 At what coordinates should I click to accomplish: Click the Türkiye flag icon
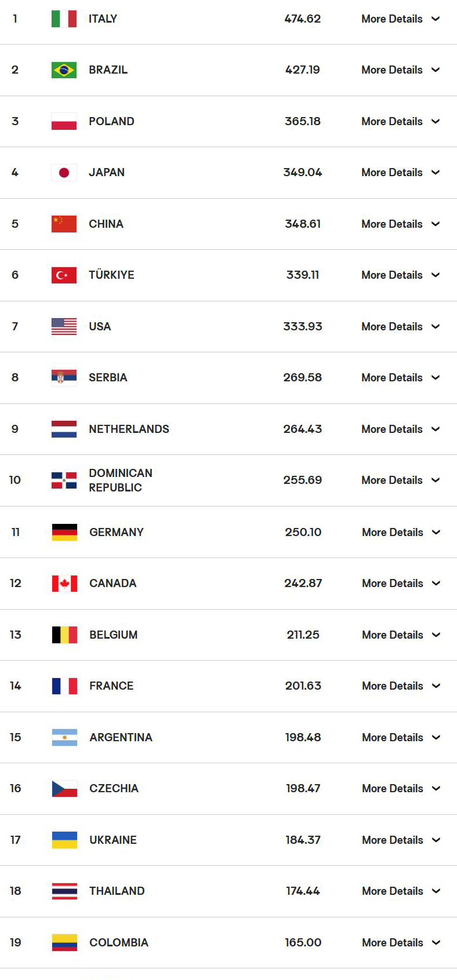64,275
